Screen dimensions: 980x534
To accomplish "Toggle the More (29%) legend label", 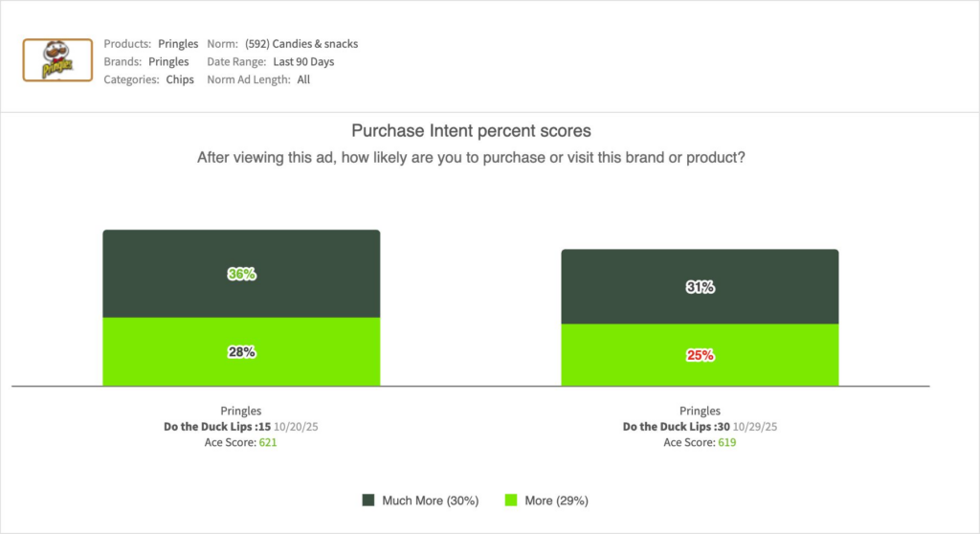I will click(x=557, y=501).
